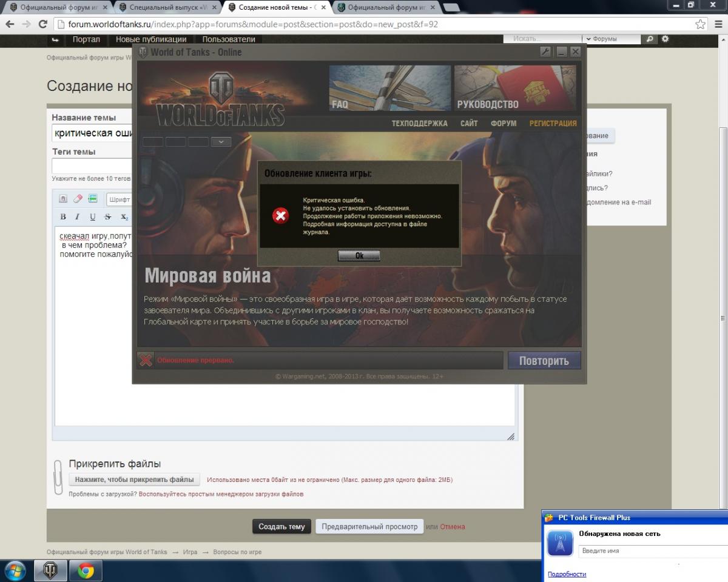
Task: Click the Теги темы input field
Action: [x=92, y=166]
